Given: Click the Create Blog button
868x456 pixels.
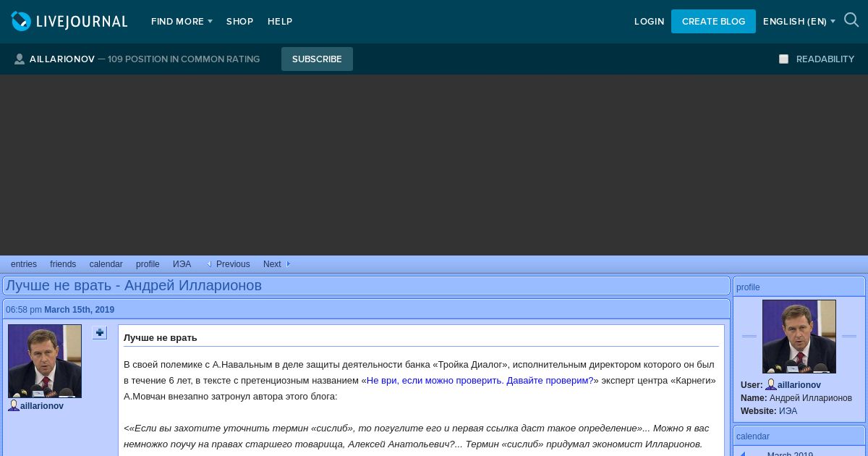Looking at the screenshot, I should click(713, 22).
